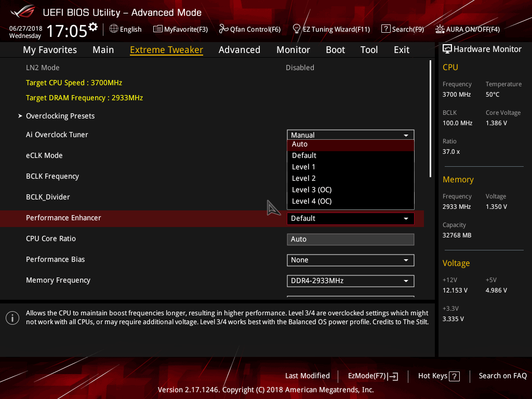Click the date 06/27/2018 text
The height and width of the screenshot is (399, 532).
pos(26,29)
